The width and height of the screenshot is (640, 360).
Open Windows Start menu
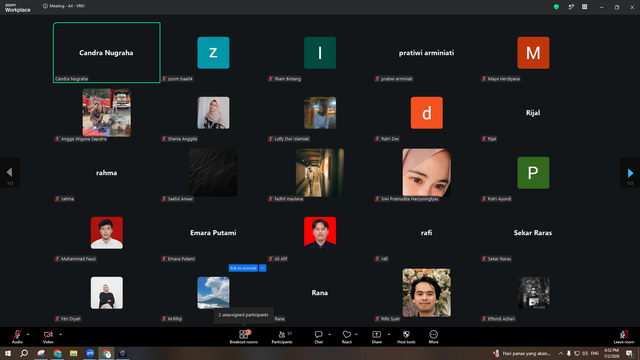[x=8, y=353]
